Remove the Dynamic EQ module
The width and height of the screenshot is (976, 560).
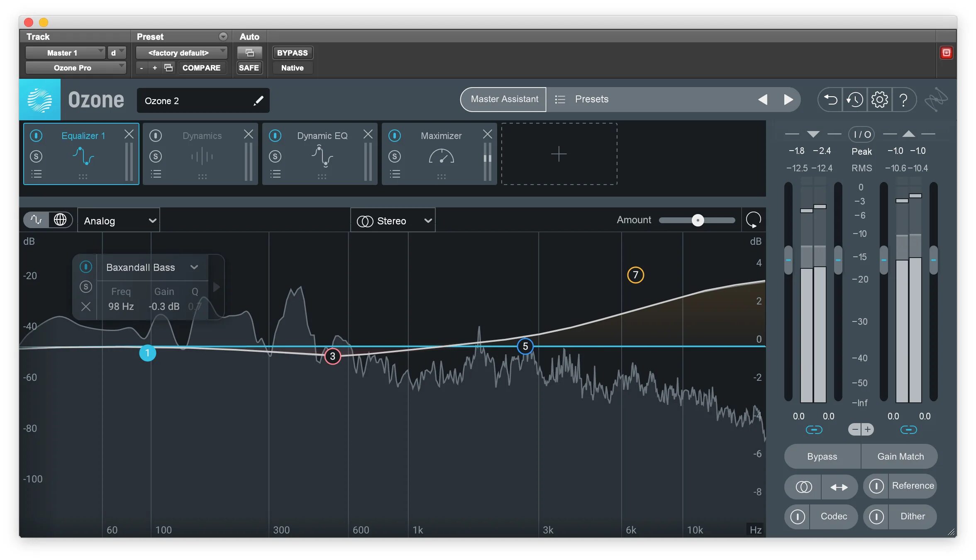pyautogui.click(x=368, y=134)
